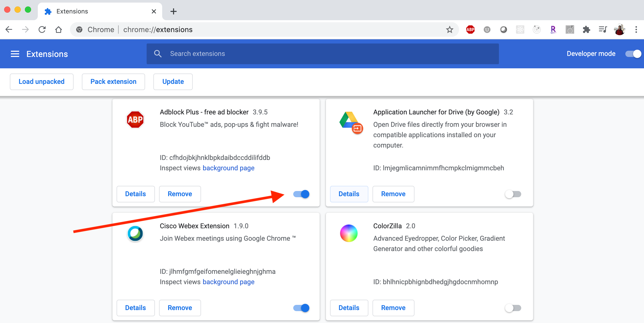Click the Adblock Plus version 3.9.5

click(260, 112)
